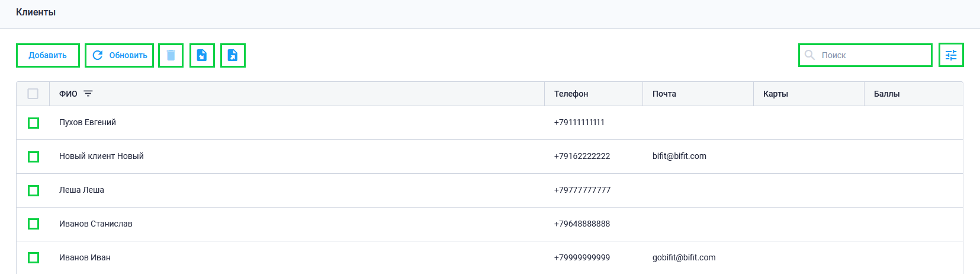Click the import file icon (down arrow)
Image resolution: width=980 pixels, height=274 pixels.
[202, 55]
